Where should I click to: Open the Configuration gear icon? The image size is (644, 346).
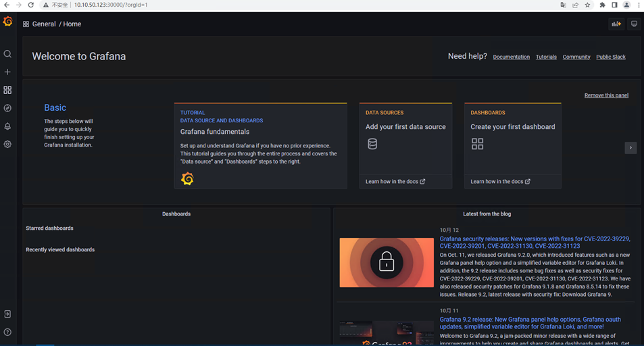(x=7, y=144)
